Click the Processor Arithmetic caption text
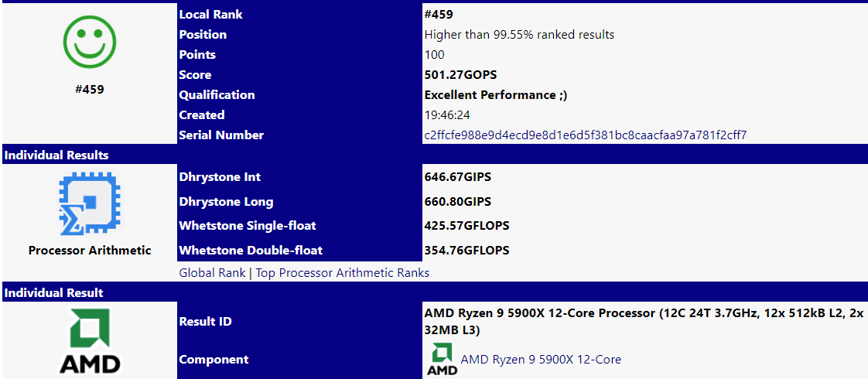The image size is (868, 379). pos(90,250)
